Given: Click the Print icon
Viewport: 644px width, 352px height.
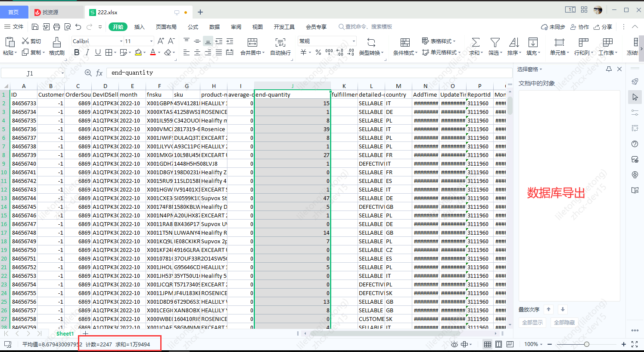Looking at the screenshot, I should tap(56, 27).
